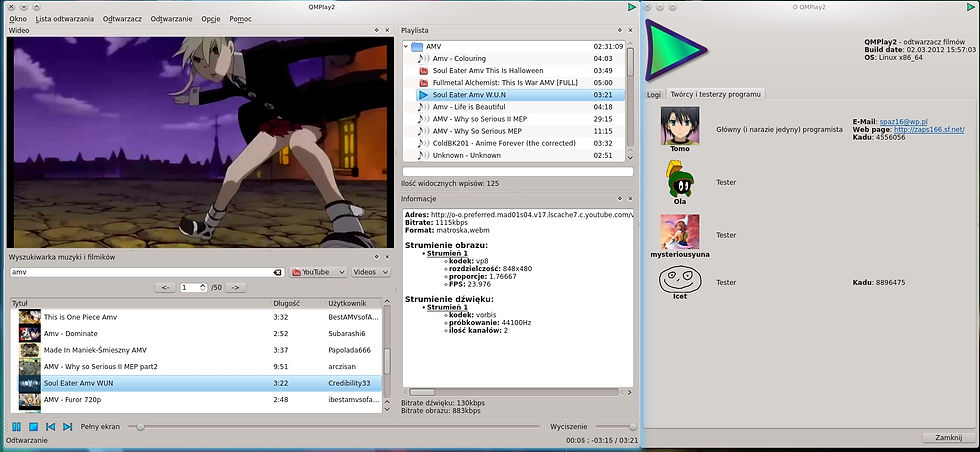Click the playlist filter field below the list
The image size is (980, 452).
tap(518, 171)
